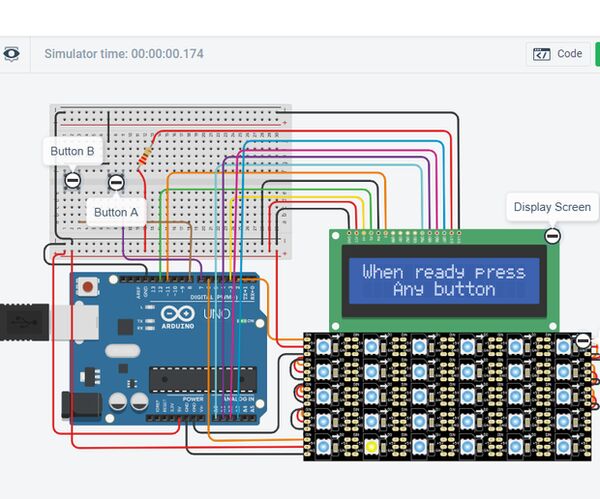This screenshot has width=600, height=499.
Task: Select the Arduino barrel power jack
Action: (81, 404)
